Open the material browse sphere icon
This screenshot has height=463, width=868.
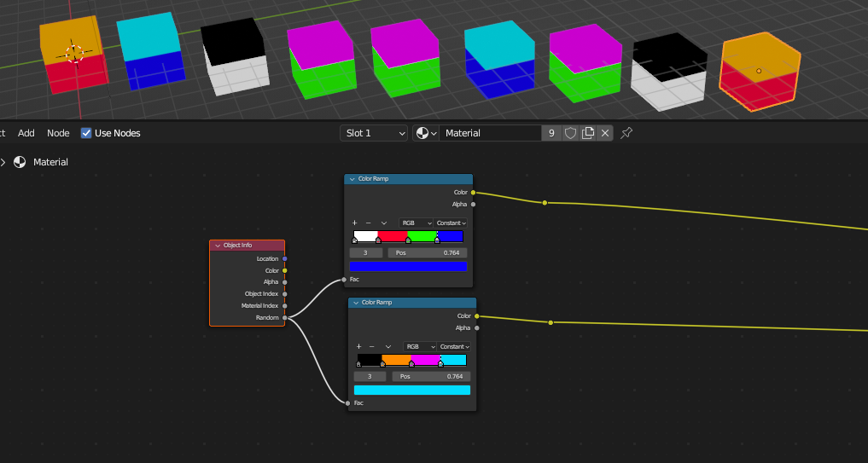click(x=424, y=133)
